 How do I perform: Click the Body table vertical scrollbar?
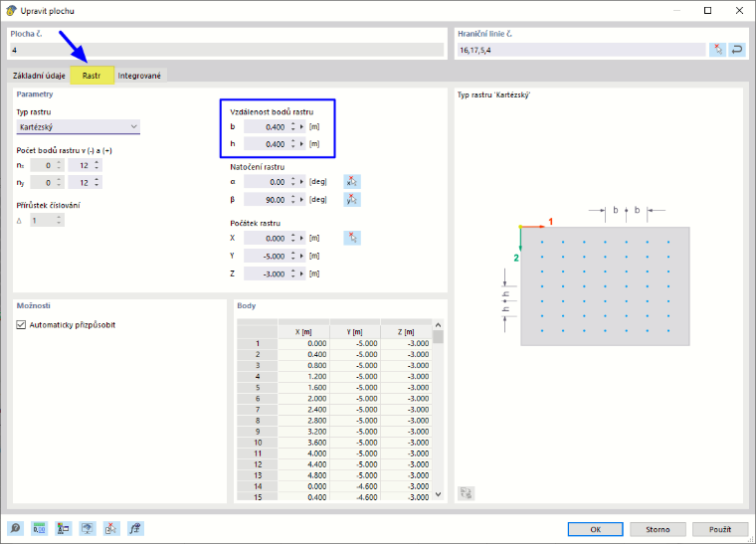(438, 410)
